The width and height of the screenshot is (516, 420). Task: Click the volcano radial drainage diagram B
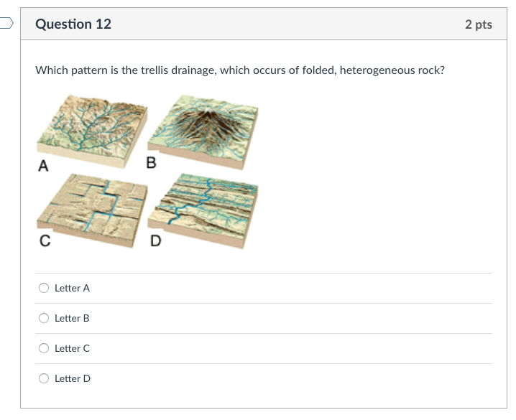click(205, 126)
